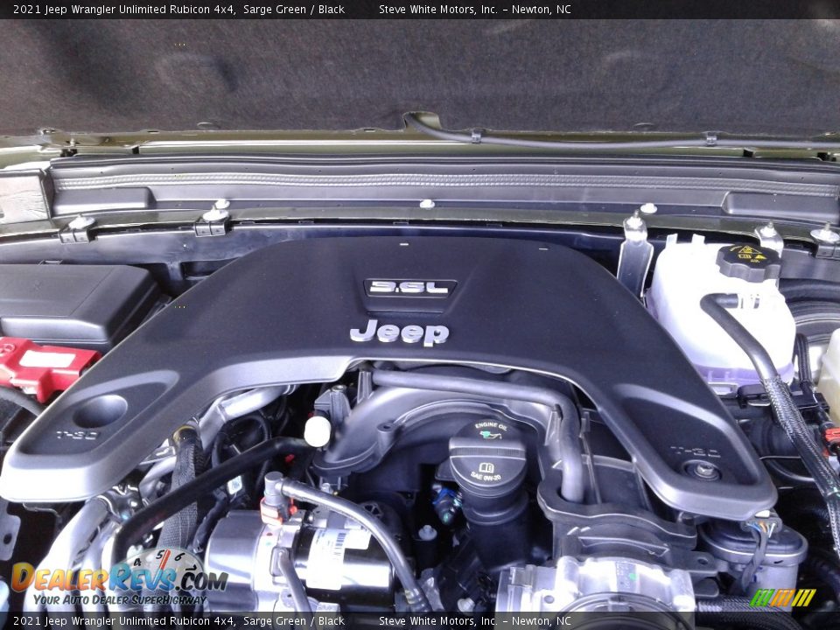This screenshot has width=840, height=630.
Task: Click the bottom 'Steve White Motors, Inc. - Newton, NC' text
Action: pos(474,621)
